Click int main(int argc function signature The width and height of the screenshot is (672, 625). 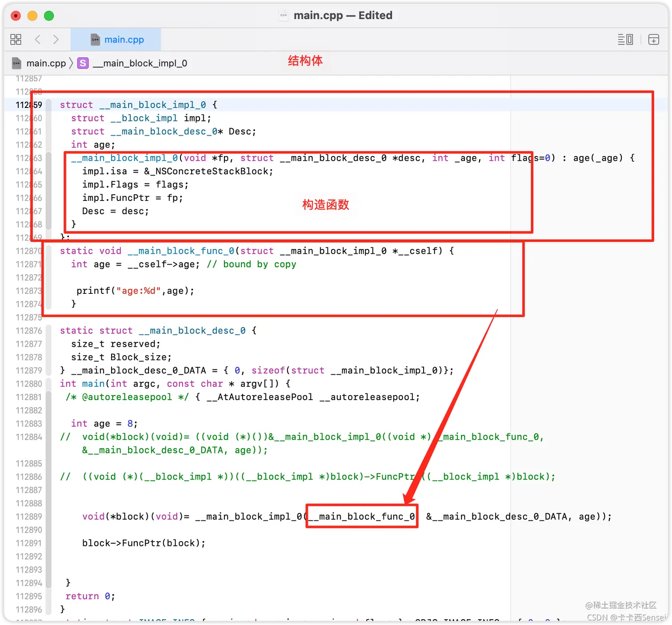tap(175, 384)
